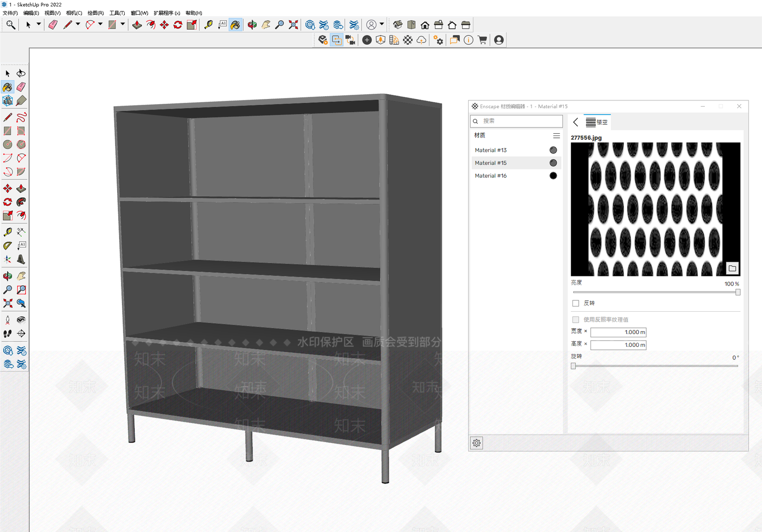
Task: Open Enscape material editor checkered icon in toolbar
Action: pyautogui.click(x=408, y=40)
